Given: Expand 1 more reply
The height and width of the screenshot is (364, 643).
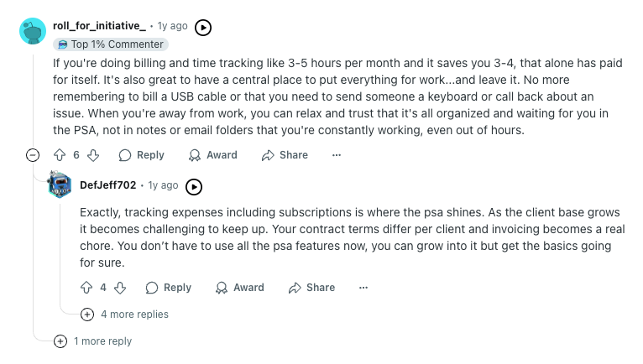Looking at the screenshot, I should 92,341.
